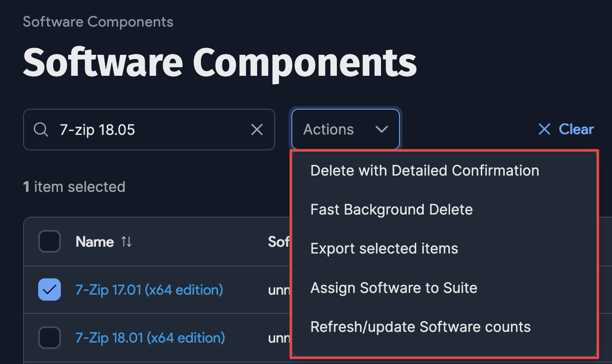Click the search field containing 7-zip 18.05

click(149, 129)
